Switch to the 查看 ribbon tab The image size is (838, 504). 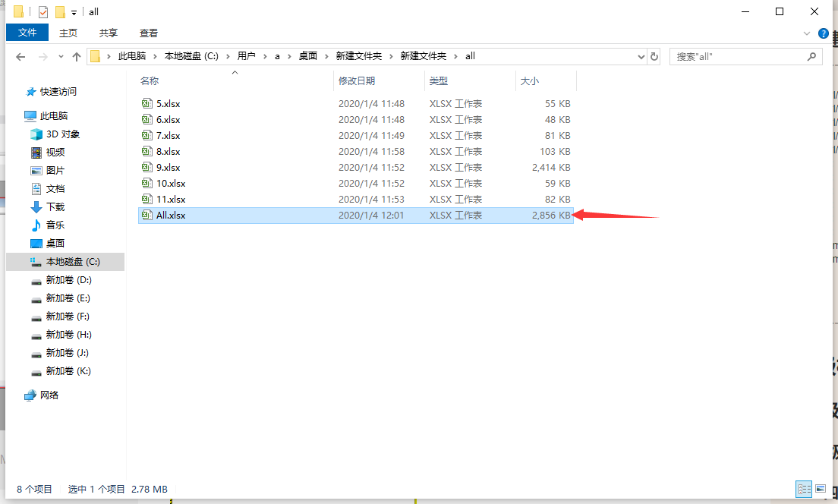pyautogui.click(x=149, y=33)
